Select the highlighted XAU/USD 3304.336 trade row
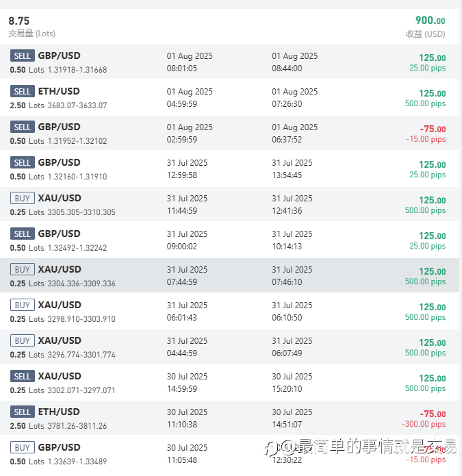 [x=231, y=275]
